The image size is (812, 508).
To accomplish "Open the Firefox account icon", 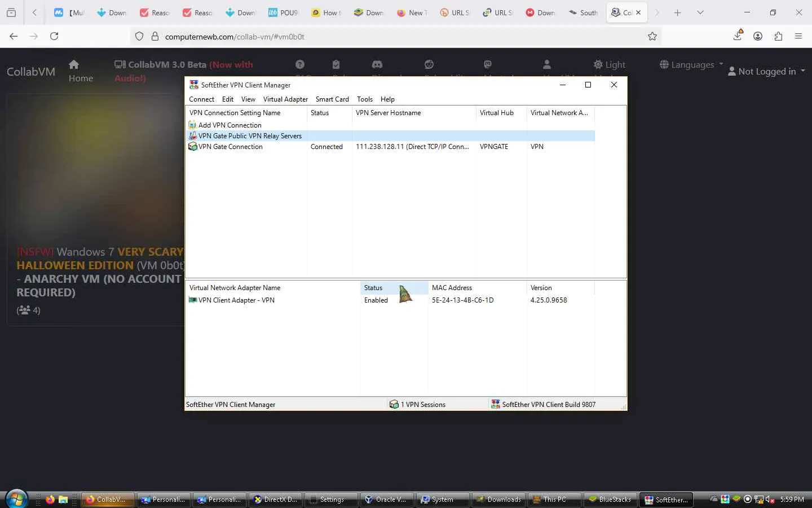I will click(x=758, y=36).
